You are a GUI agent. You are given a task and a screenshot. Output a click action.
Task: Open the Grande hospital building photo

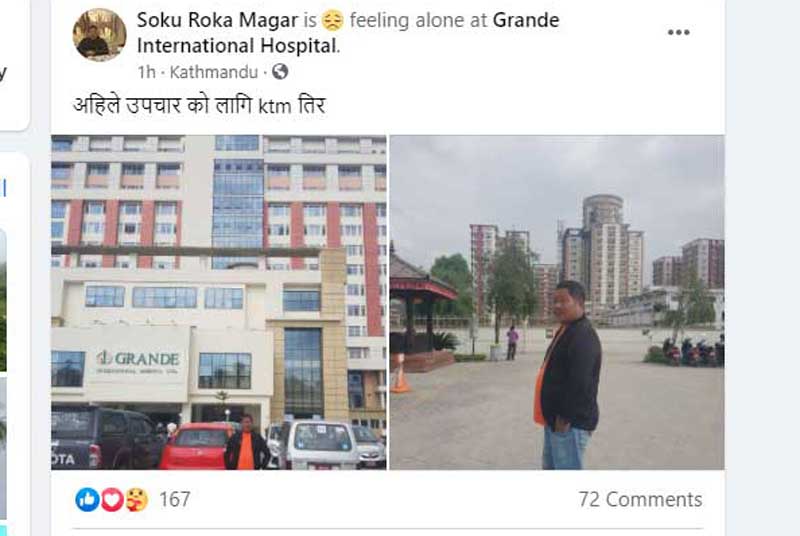[219, 302]
